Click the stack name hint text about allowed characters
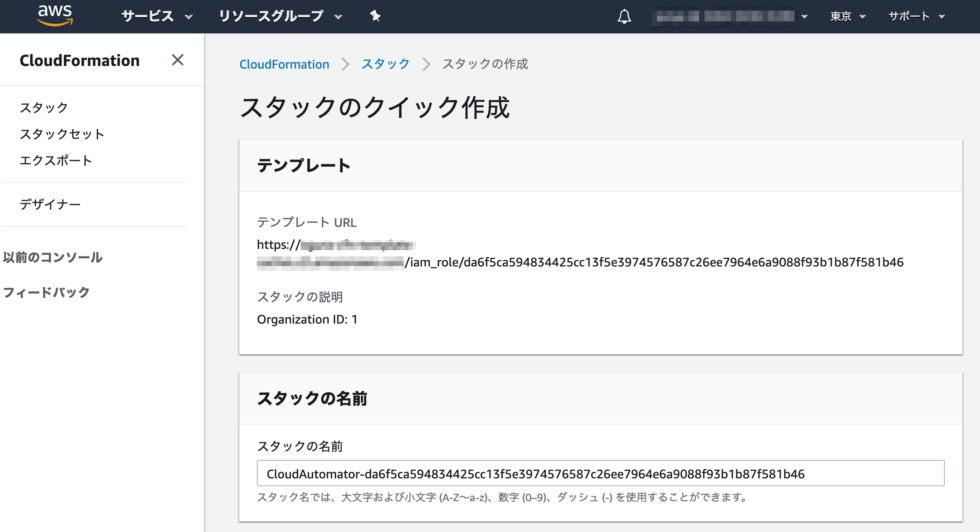980x532 pixels. coord(503,497)
